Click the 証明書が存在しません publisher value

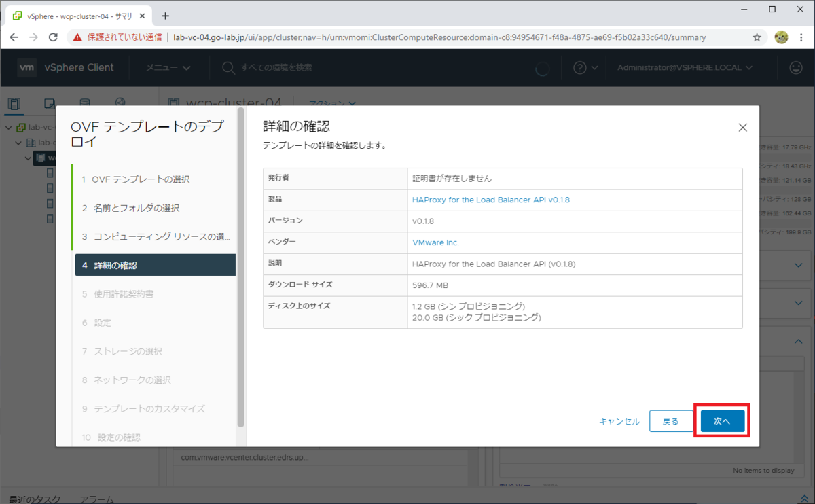(x=452, y=179)
